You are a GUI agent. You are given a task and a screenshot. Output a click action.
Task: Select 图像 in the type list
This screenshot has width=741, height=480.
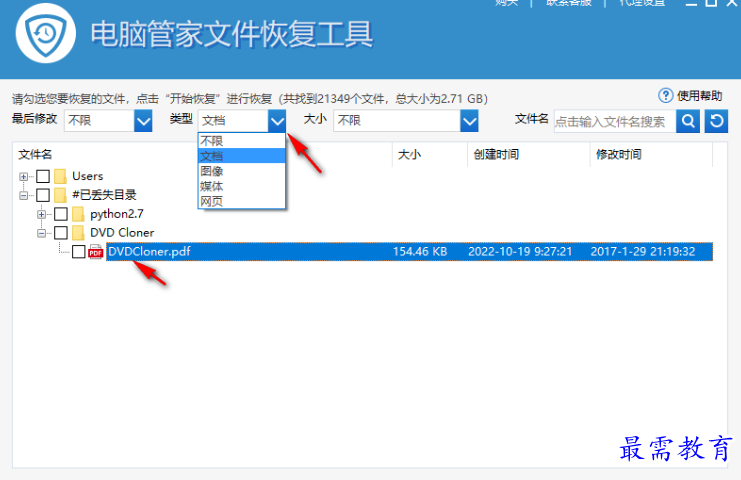pos(241,171)
